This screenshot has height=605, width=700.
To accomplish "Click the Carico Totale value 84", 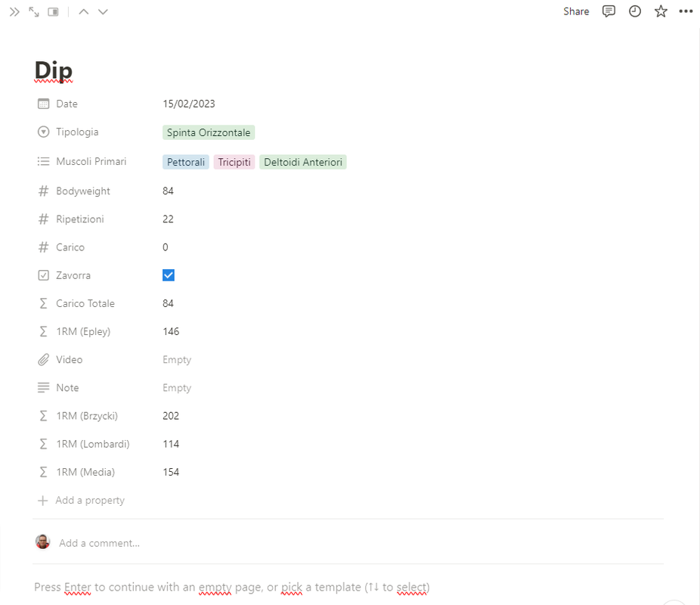I will coord(168,303).
